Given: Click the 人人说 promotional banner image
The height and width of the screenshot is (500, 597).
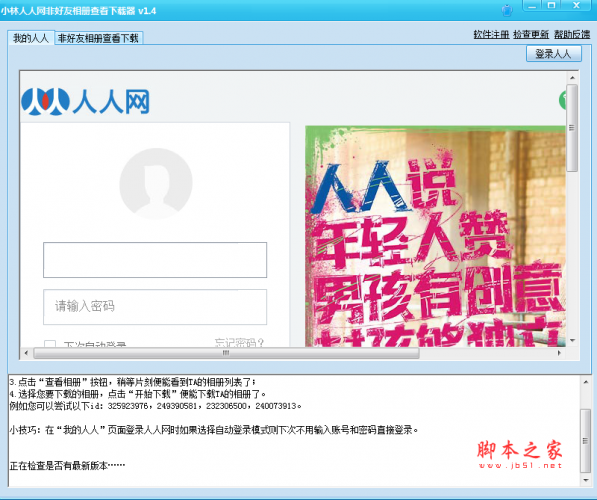Looking at the screenshot, I should [435, 236].
